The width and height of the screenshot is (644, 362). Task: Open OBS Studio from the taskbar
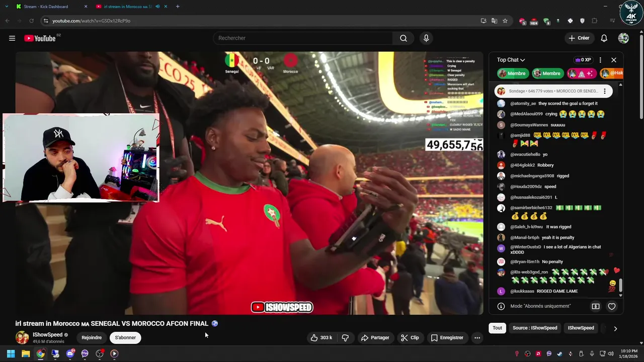click(x=100, y=353)
